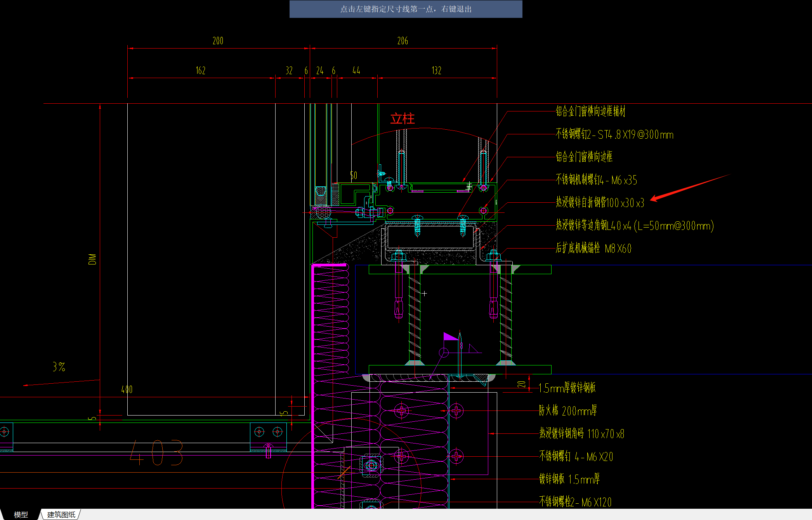
Task: Click the red 立柱 label
Action: coord(403,118)
